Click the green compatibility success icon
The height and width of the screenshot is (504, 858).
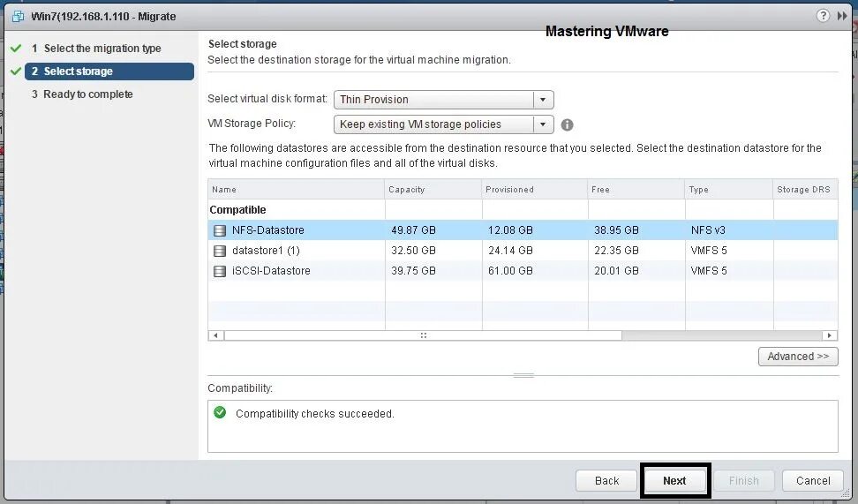click(x=220, y=412)
